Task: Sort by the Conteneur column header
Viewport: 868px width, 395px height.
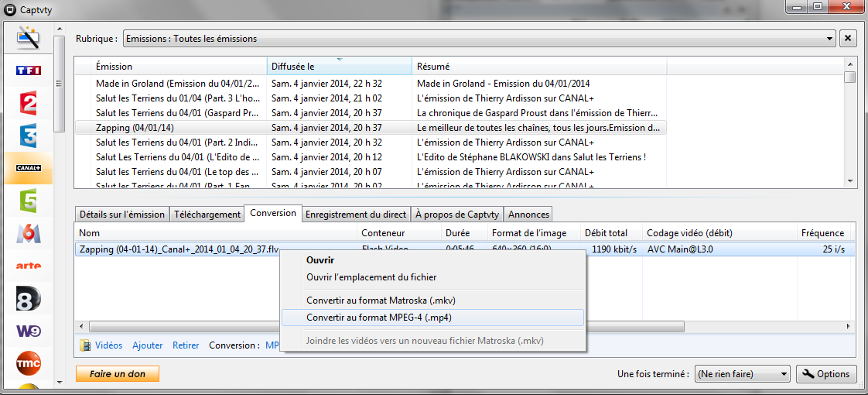Action: tap(399, 233)
